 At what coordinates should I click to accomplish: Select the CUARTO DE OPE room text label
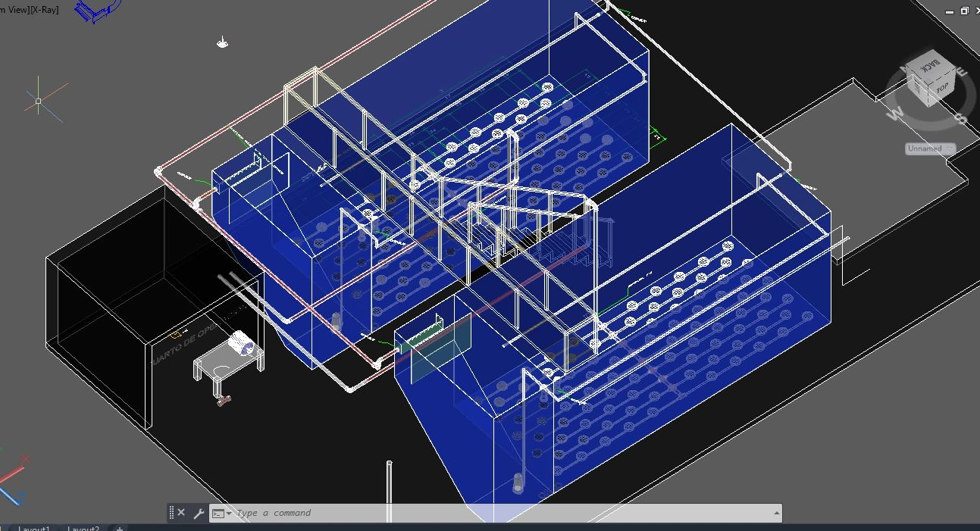[x=186, y=345]
